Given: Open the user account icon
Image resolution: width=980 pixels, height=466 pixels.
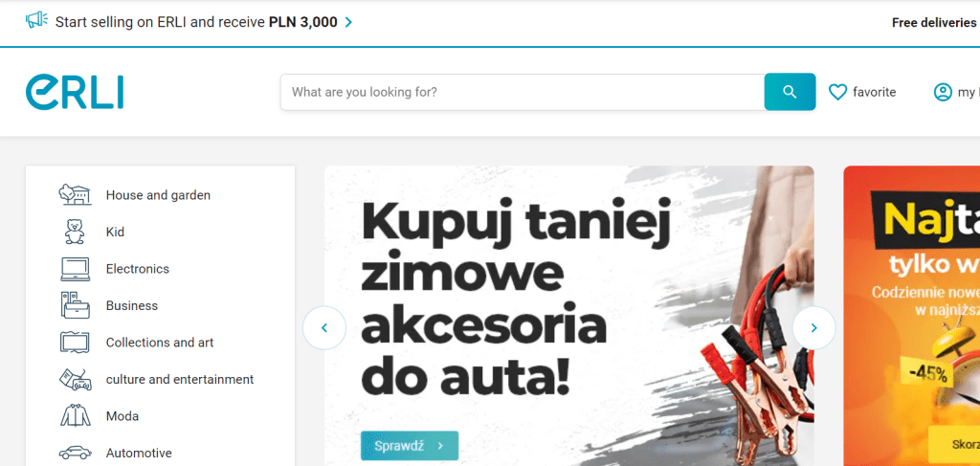Looking at the screenshot, I should (942, 93).
